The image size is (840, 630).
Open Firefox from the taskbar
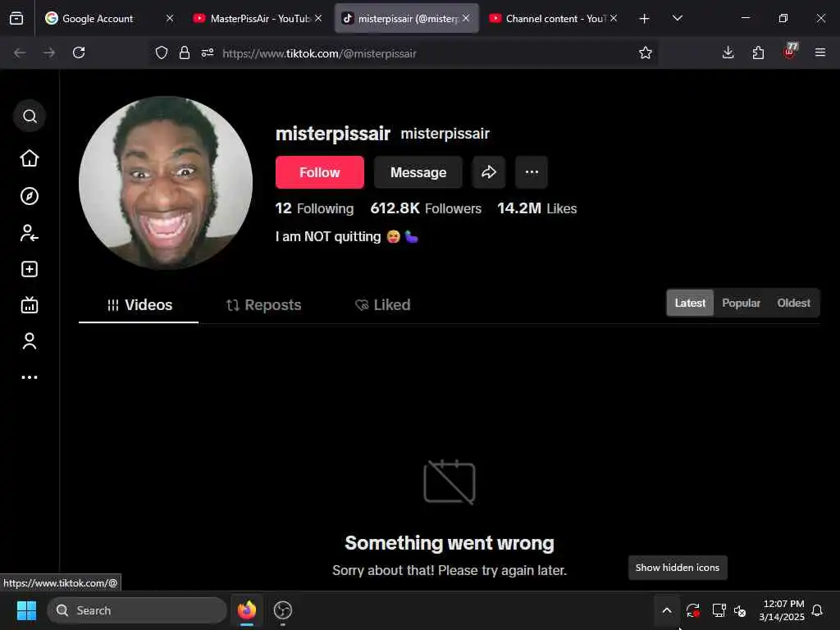[247, 610]
